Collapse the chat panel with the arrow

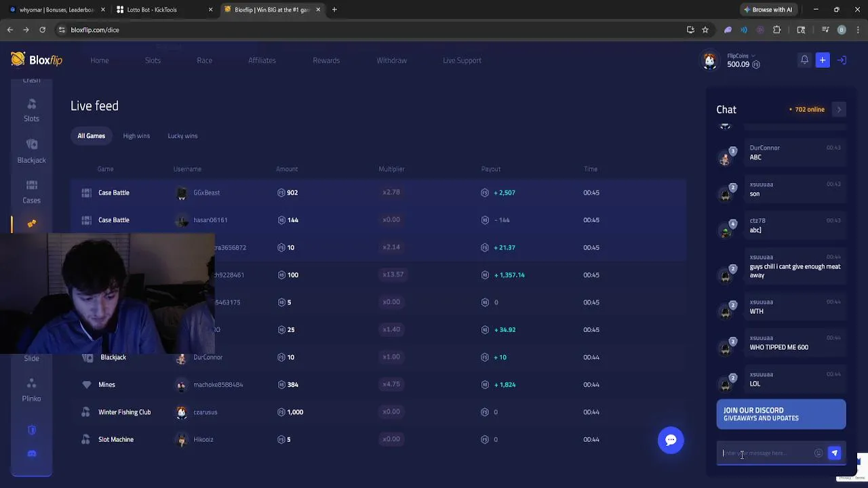[x=839, y=109]
